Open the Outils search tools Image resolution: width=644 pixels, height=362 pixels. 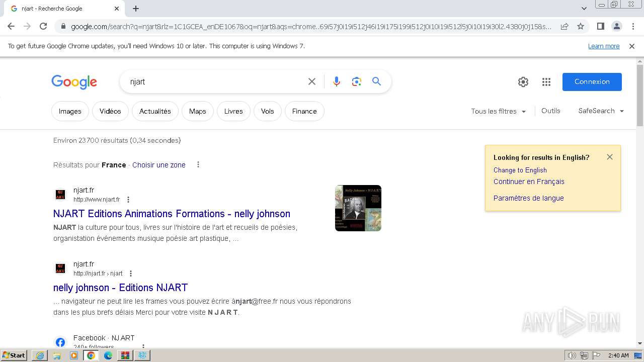551,111
